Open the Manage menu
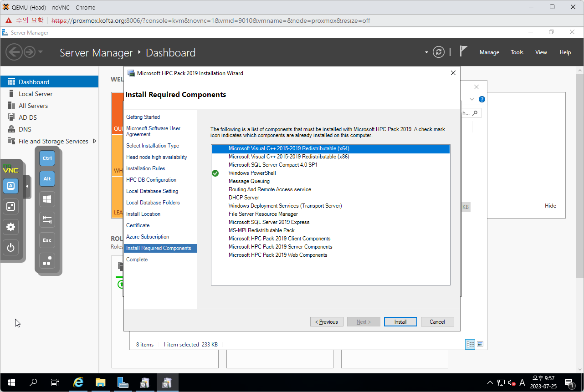 [x=489, y=52]
